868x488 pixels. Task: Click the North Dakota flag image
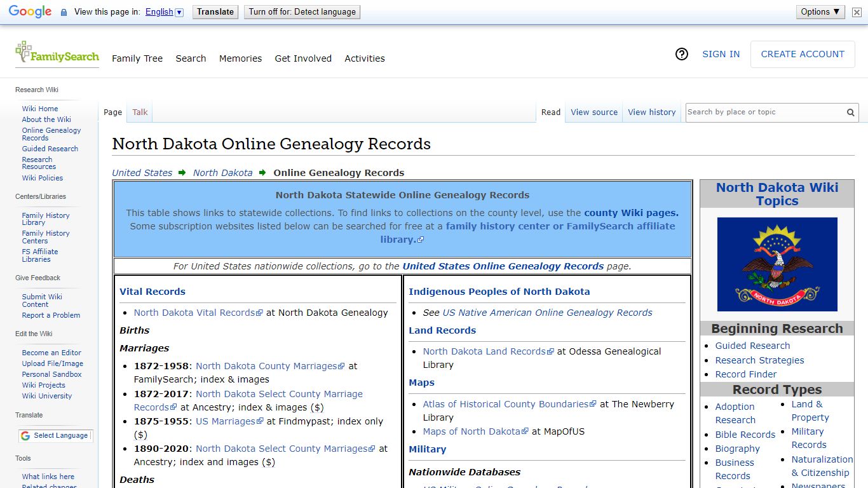pyautogui.click(x=777, y=264)
